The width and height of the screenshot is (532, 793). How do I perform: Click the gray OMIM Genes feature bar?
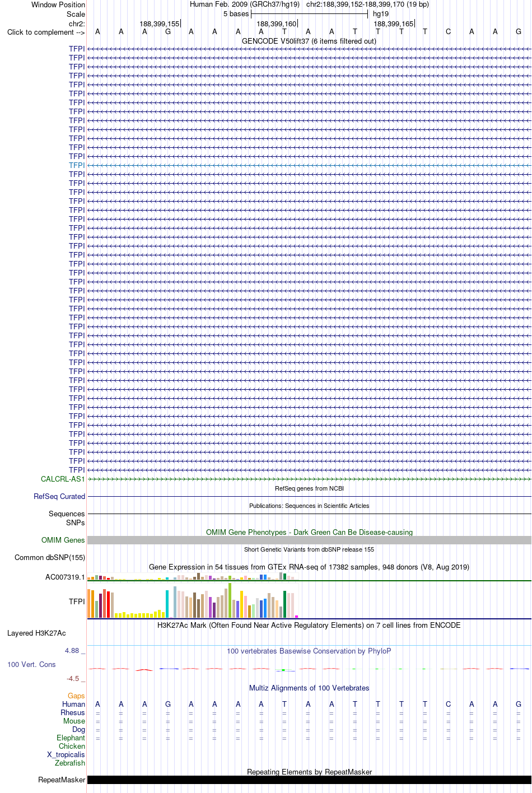(309, 540)
